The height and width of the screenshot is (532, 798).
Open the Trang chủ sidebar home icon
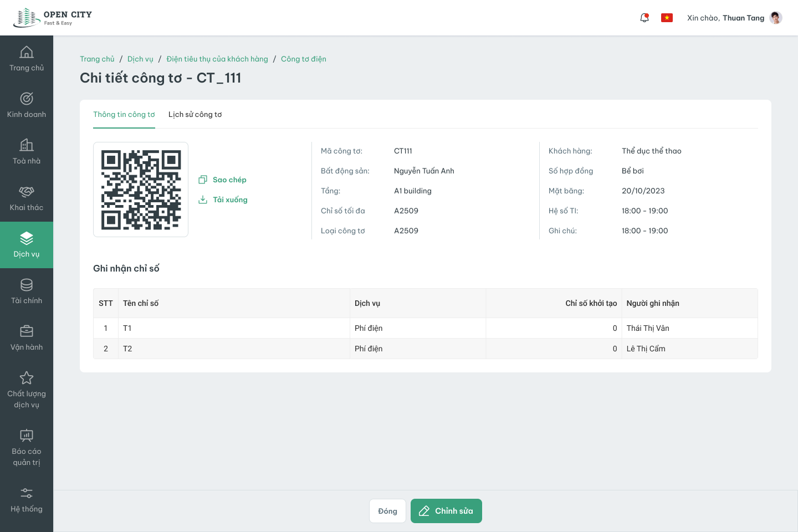click(x=27, y=52)
